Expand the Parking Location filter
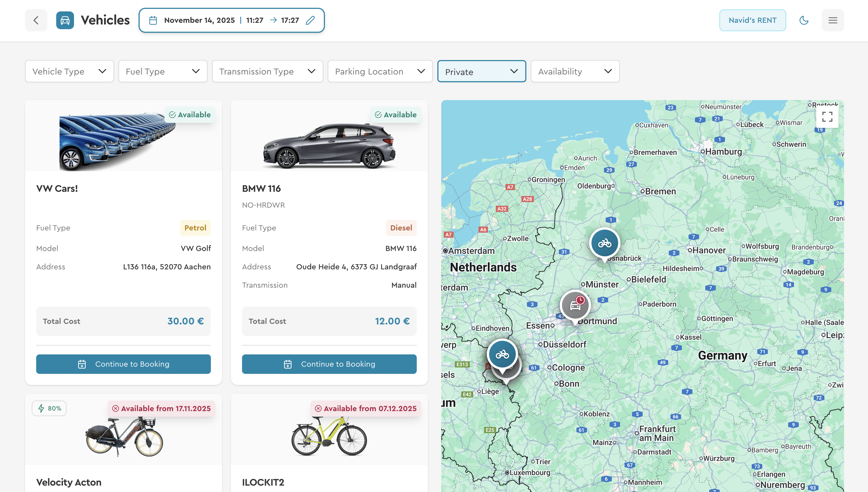The image size is (868, 492). point(380,71)
